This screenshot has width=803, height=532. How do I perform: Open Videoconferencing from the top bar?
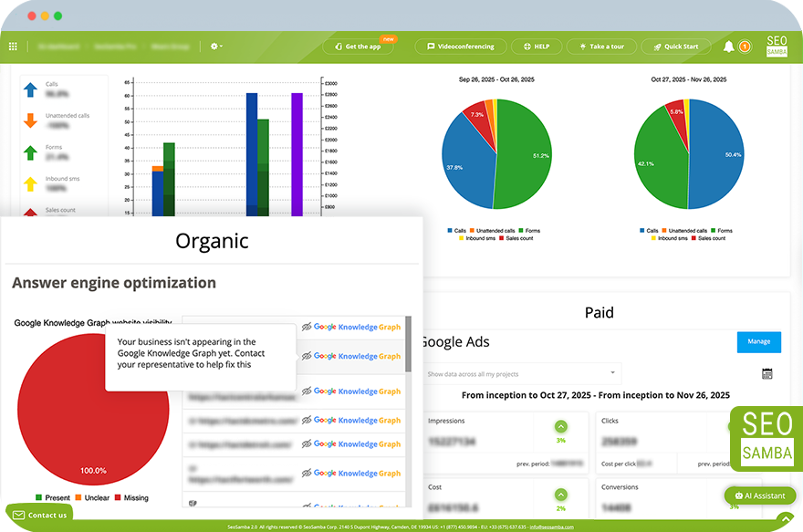461,47
